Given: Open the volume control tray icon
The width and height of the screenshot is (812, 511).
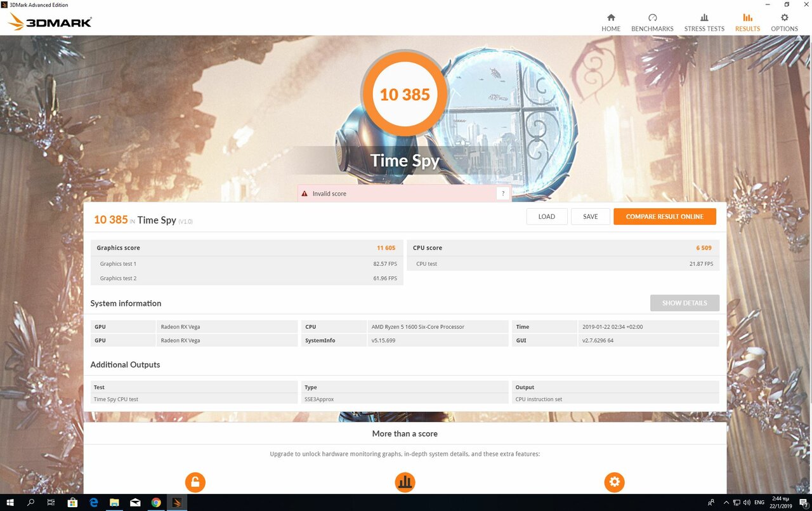Looking at the screenshot, I should [x=746, y=502].
